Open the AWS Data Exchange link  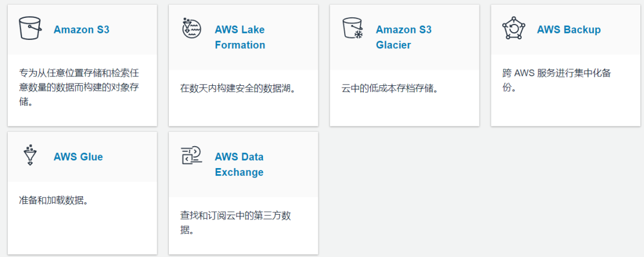pos(239,165)
